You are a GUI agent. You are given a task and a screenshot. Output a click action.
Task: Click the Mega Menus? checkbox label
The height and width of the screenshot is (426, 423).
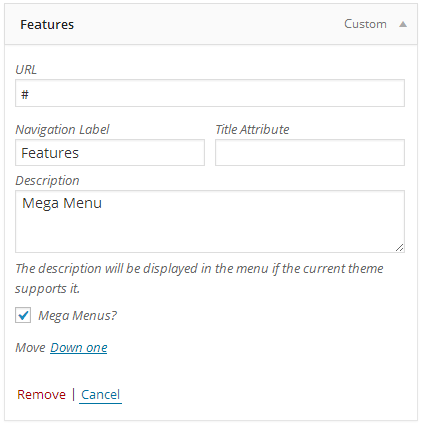click(78, 315)
